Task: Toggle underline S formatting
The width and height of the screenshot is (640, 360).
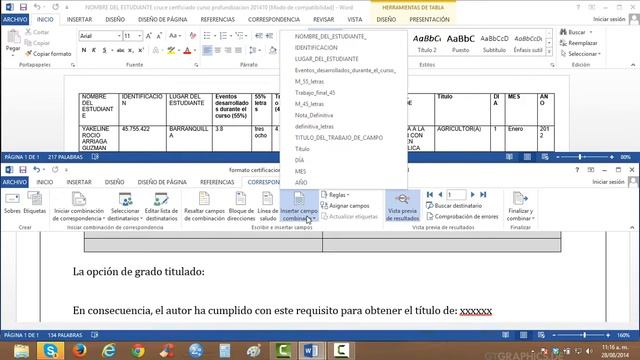Action: tap(104, 50)
